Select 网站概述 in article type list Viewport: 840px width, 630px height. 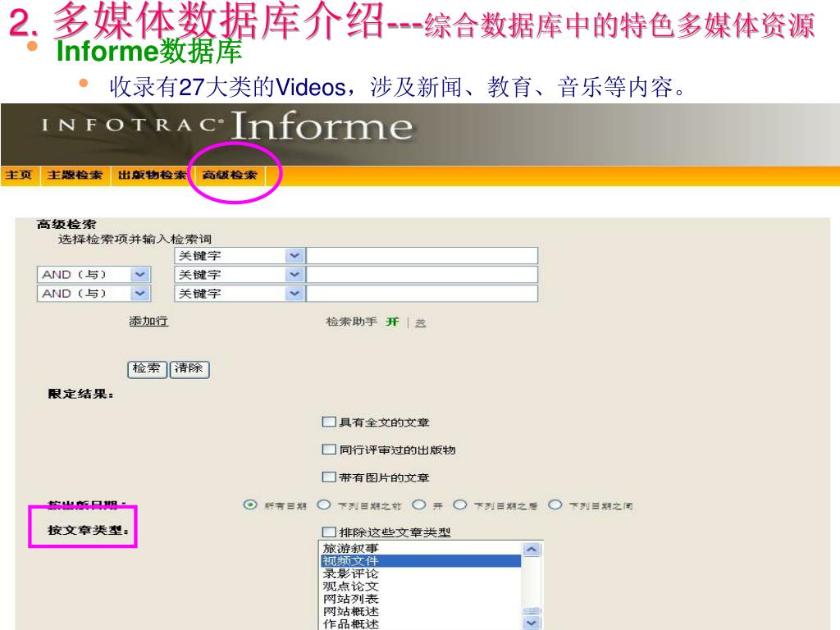pos(421,611)
